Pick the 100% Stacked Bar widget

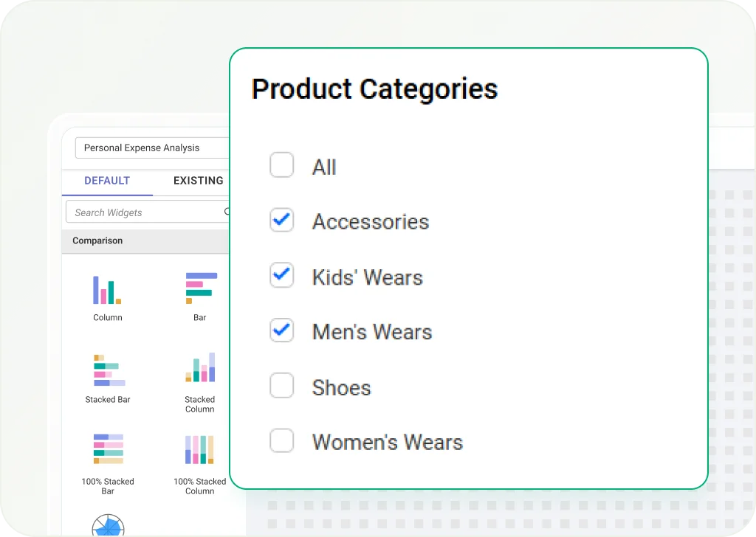[108, 449]
